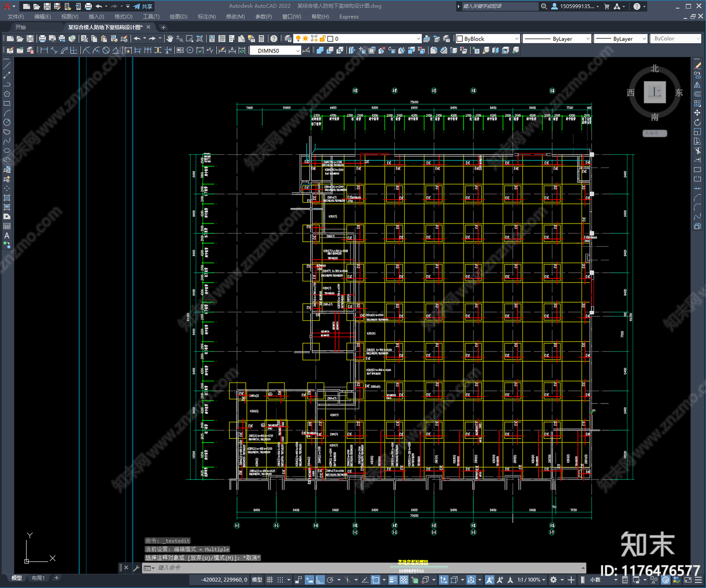Select the Linear dimension tool
This screenshot has height=588, width=706.
(x=44, y=50)
